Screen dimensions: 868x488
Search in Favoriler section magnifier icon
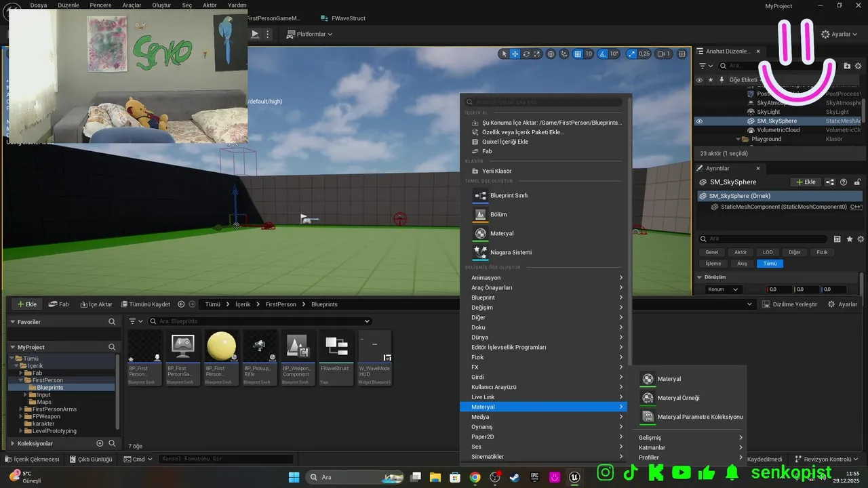(x=112, y=322)
